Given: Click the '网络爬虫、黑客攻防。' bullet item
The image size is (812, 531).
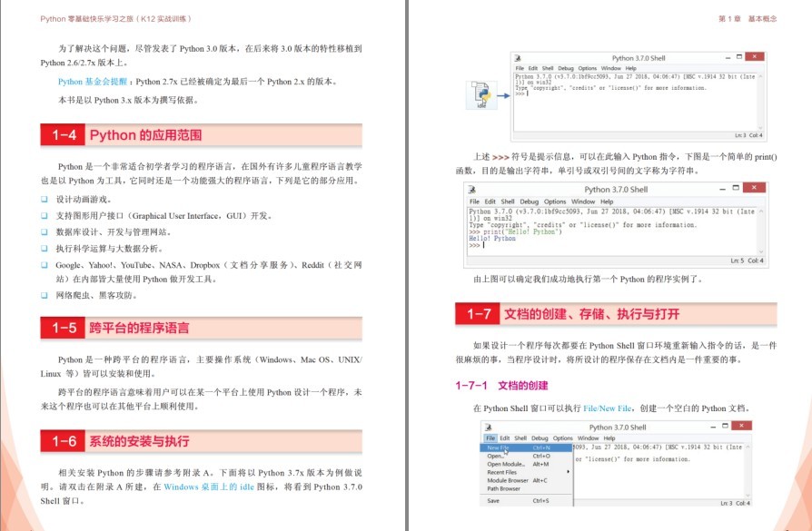Looking at the screenshot, I should click(97, 296).
